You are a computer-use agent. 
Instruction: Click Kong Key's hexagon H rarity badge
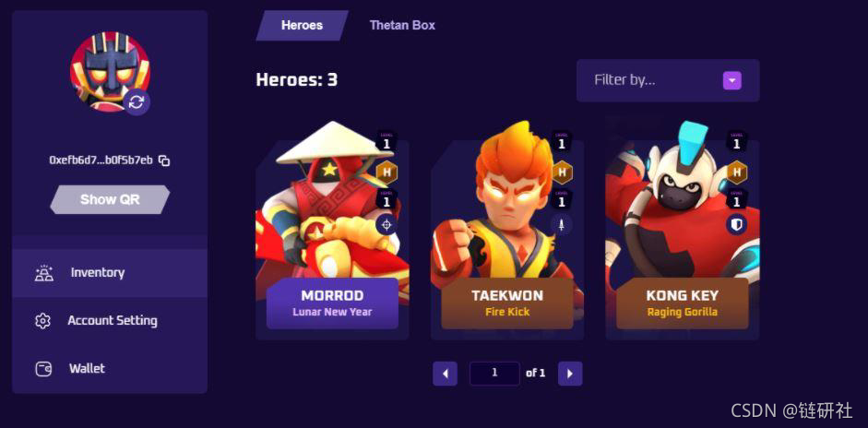point(737,172)
